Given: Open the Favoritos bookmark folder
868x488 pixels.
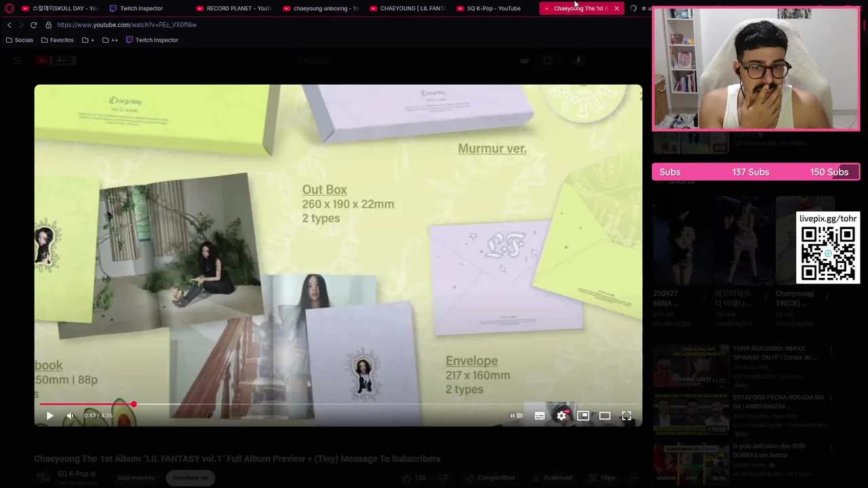Looking at the screenshot, I should point(57,40).
